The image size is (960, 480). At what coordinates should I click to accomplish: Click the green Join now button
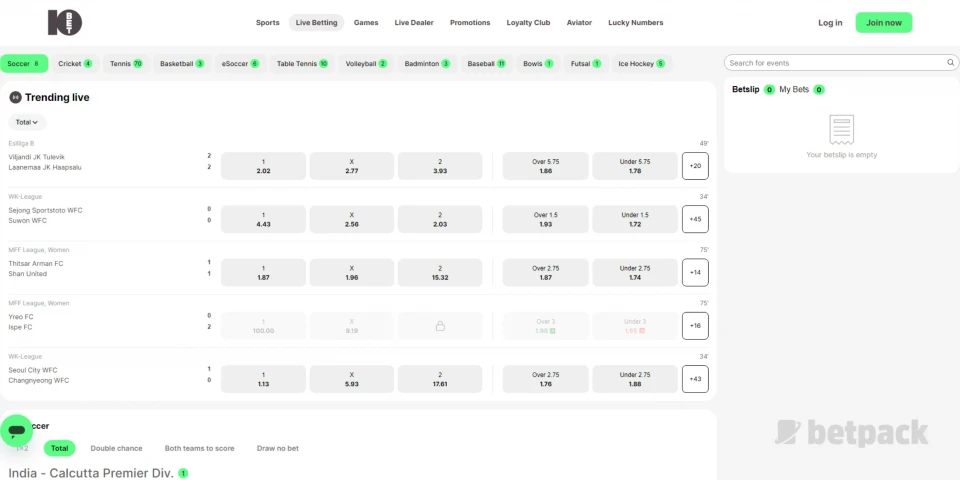tap(884, 22)
